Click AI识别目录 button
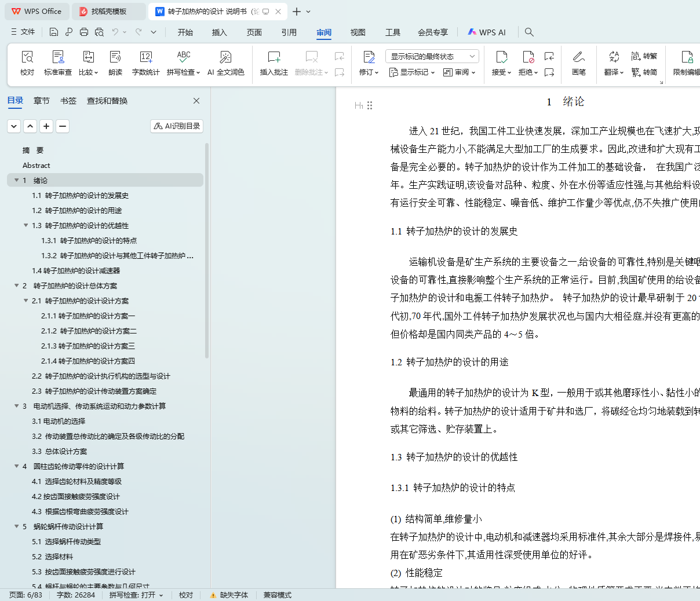The height and width of the screenshot is (601, 700). (177, 126)
